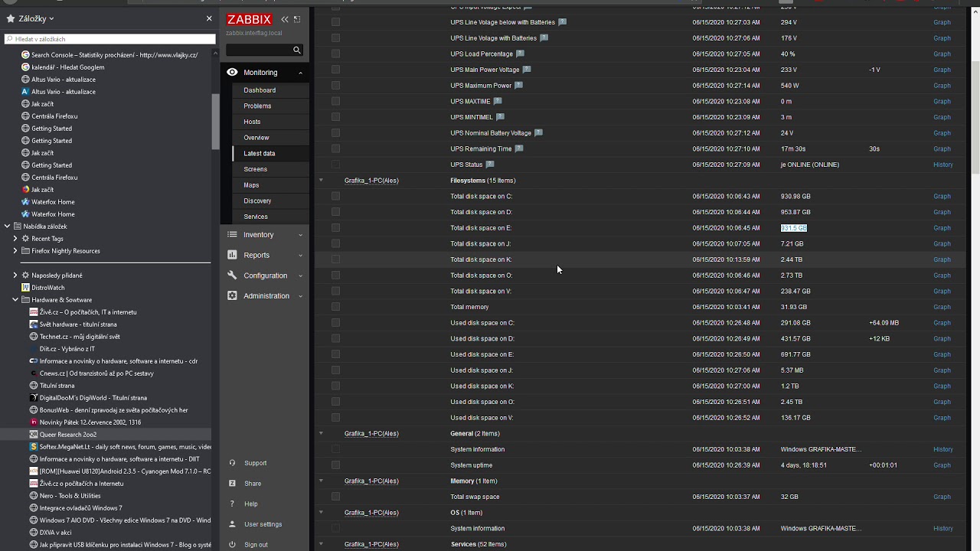Open DistroWatch bookmark
Image resolution: width=980 pixels, height=551 pixels.
coord(47,288)
